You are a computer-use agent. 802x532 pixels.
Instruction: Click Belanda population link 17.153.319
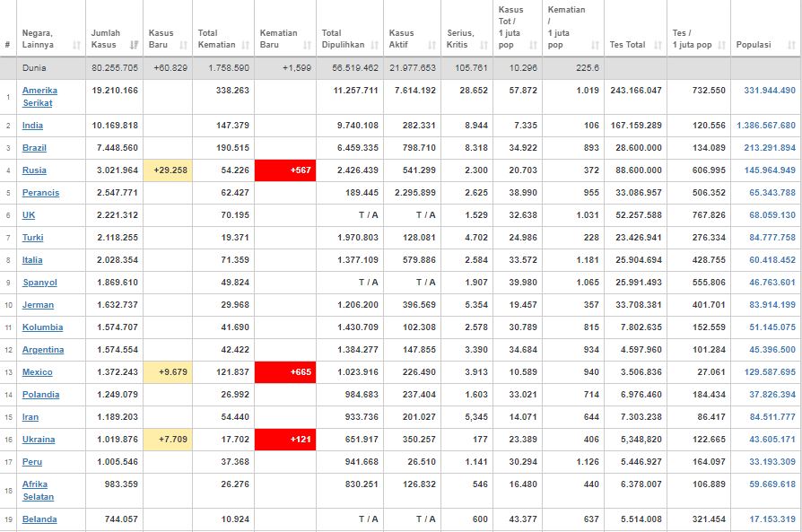(x=772, y=519)
